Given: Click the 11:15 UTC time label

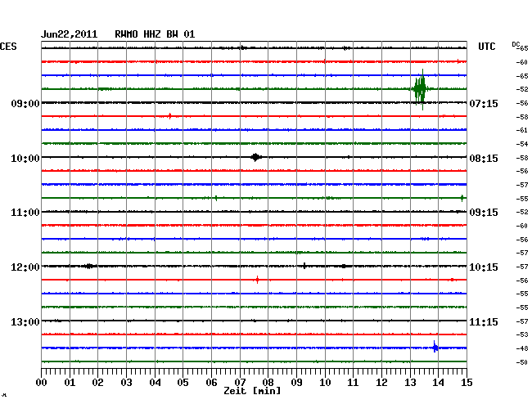Looking at the screenshot, I should tap(484, 321).
